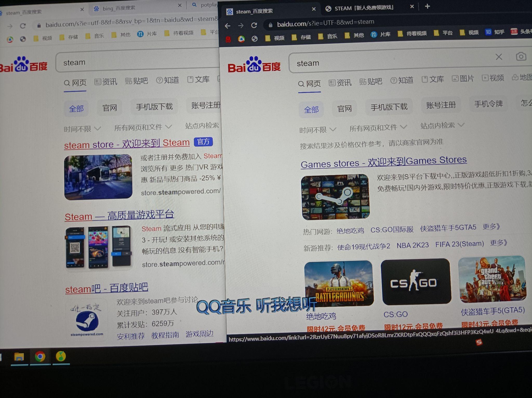The image size is (532, 398).
Task: Click Baidu logo in left window
Action: pos(24,64)
